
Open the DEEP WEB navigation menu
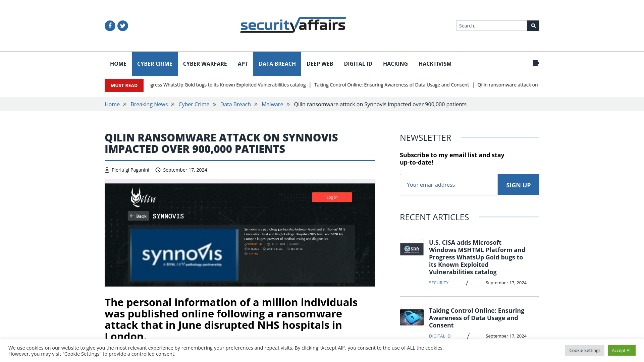click(320, 64)
